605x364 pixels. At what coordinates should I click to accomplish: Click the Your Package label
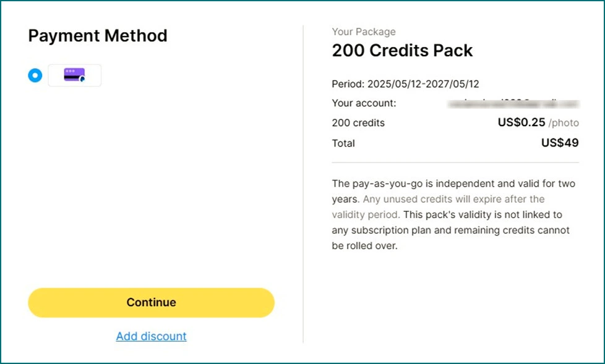click(x=364, y=32)
